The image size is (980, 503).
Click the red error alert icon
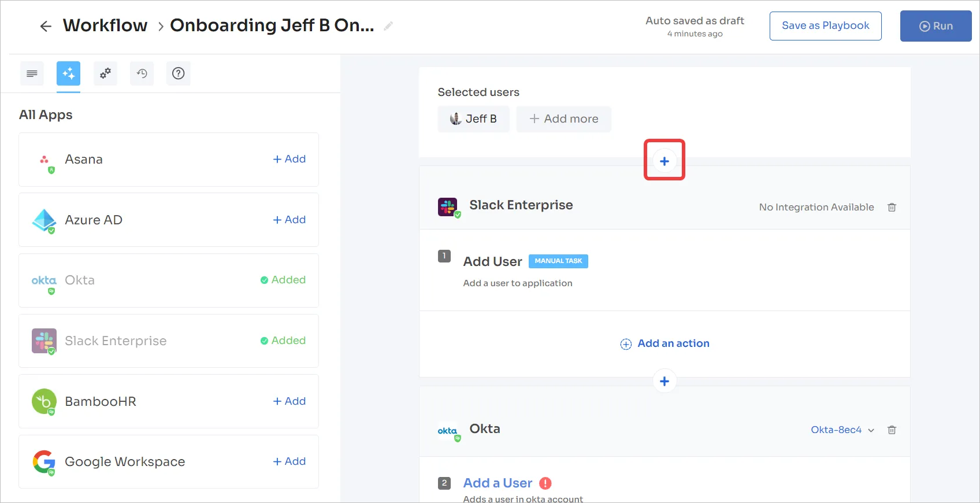tap(545, 483)
